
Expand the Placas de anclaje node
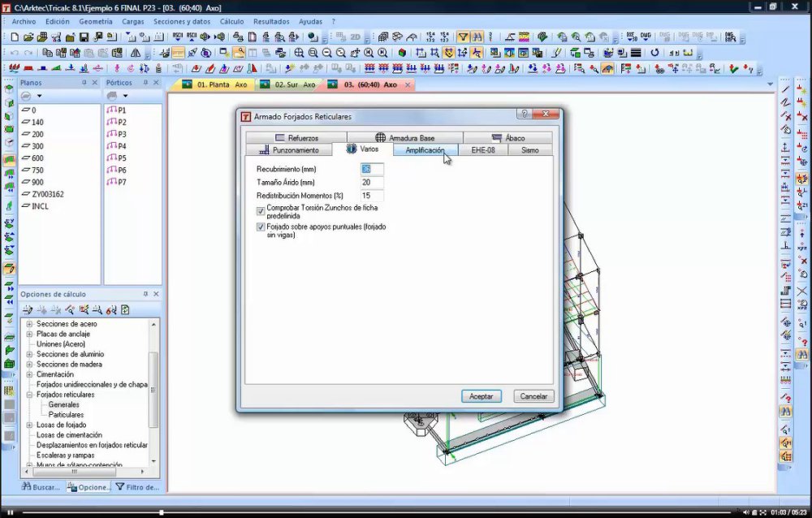(29, 335)
